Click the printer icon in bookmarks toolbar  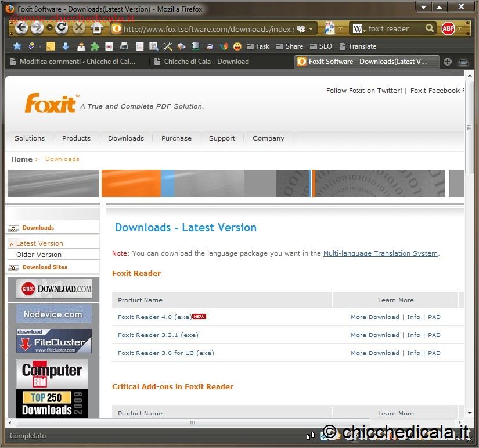[x=124, y=46]
